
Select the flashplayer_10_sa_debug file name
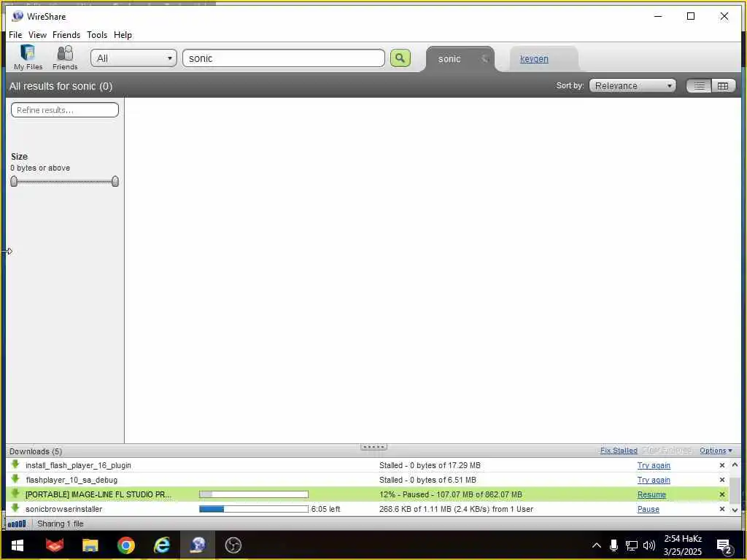click(x=71, y=480)
